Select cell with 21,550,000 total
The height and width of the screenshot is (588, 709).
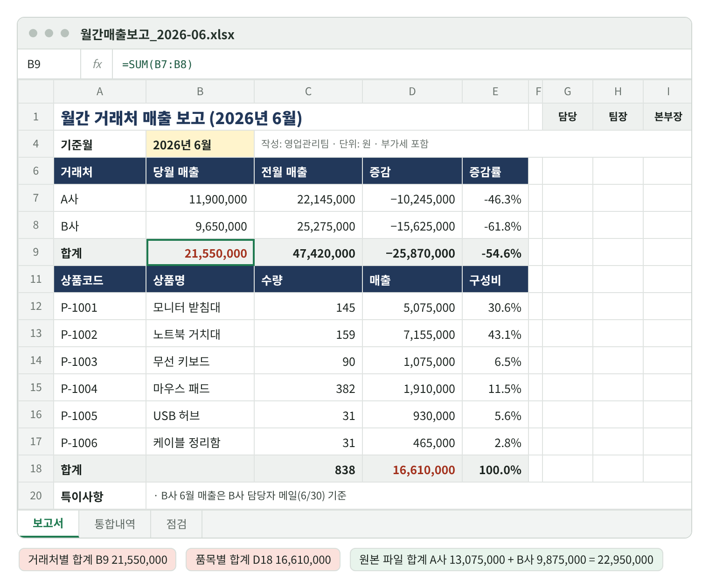point(200,252)
